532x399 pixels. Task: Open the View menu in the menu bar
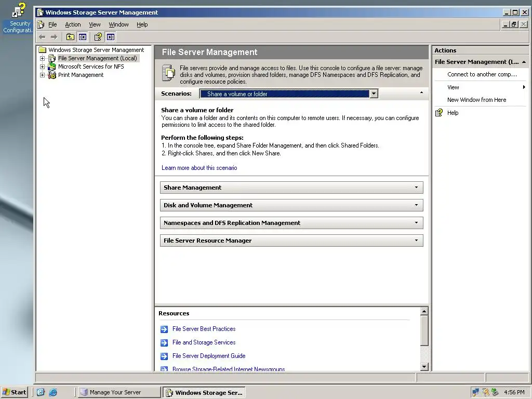coord(95,24)
